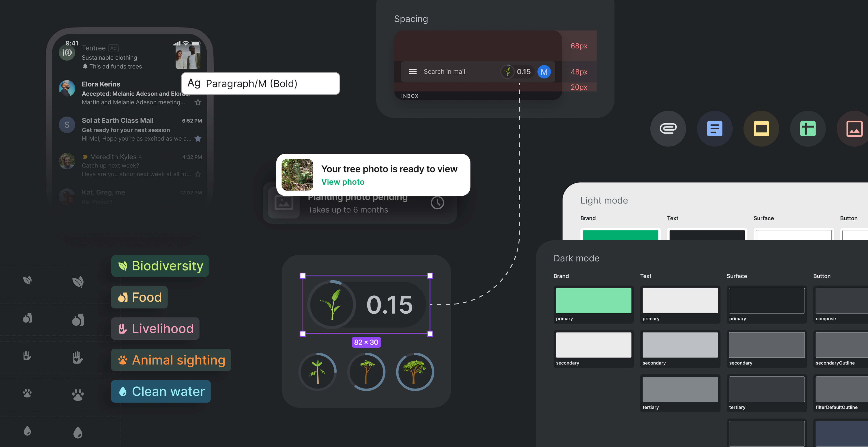Pick Dark mode Surface tertiary swatch
The width and height of the screenshot is (868, 447).
click(x=767, y=389)
